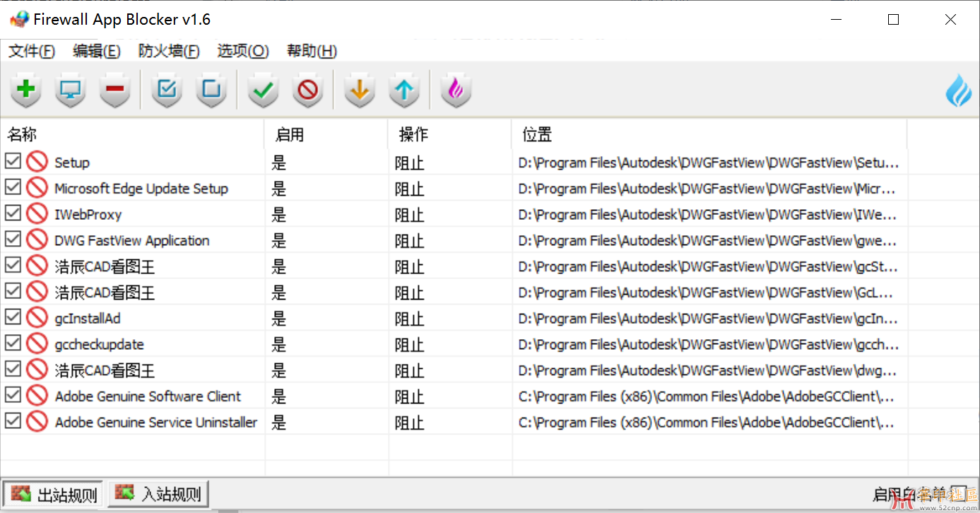Image resolution: width=980 pixels, height=513 pixels.
Task: Sort by the 启用 column header
Action: click(x=326, y=134)
